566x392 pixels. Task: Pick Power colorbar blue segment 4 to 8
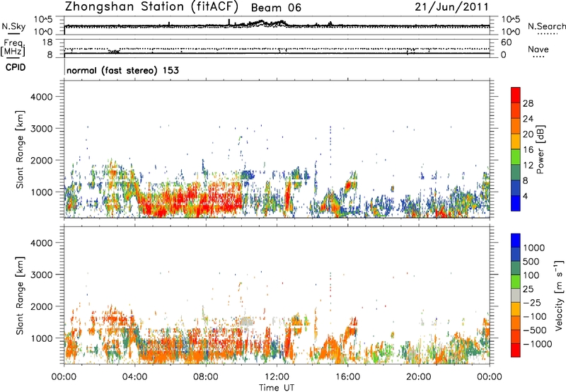pyautogui.click(x=516, y=188)
